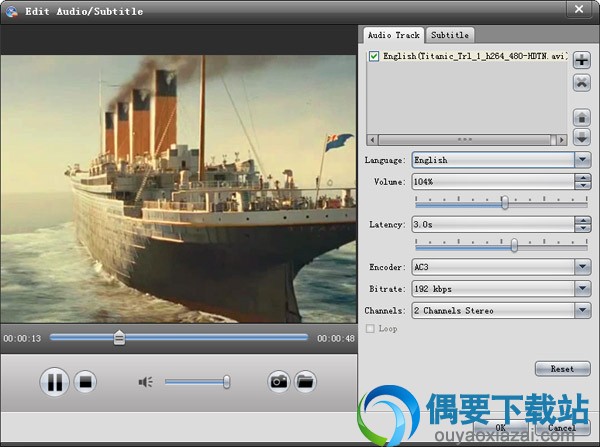
Task: Pause the video playback
Action: coord(54,382)
